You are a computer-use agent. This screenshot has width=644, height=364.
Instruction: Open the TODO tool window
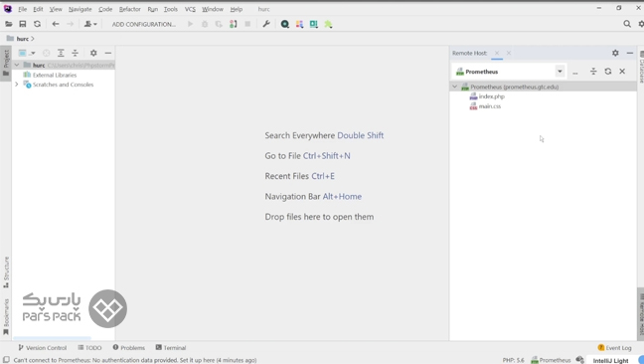(x=89, y=347)
